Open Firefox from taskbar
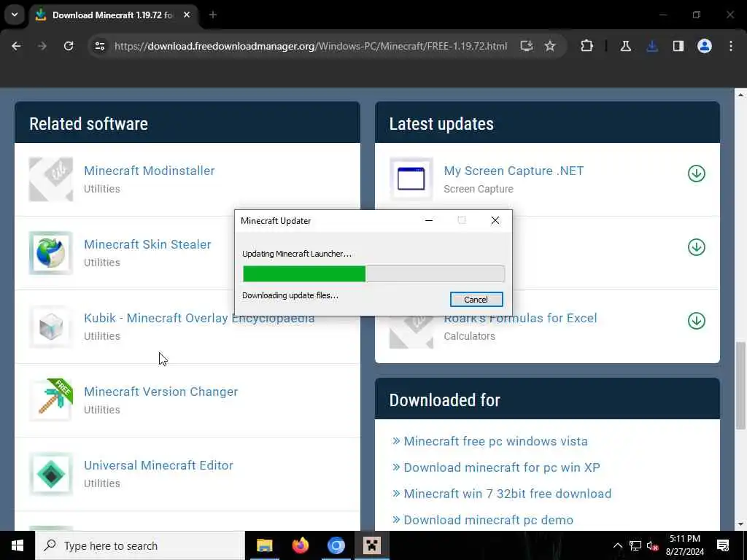The height and width of the screenshot is (560, 747). click(x=300, y=545)
